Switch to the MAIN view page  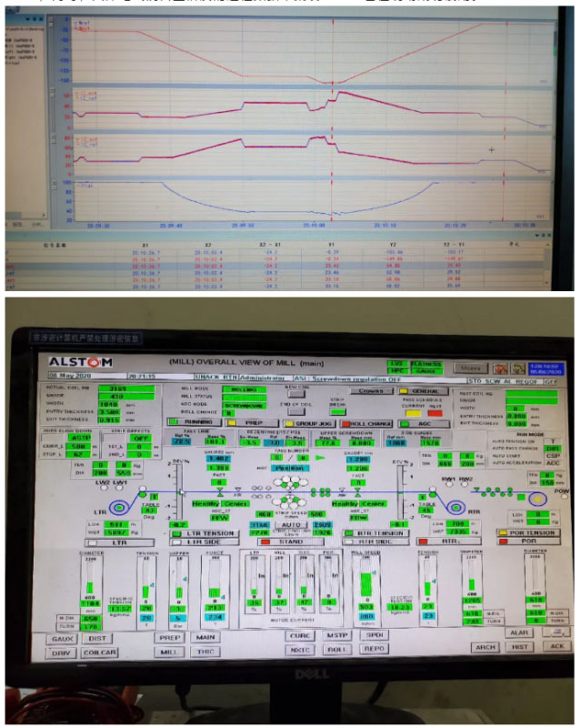(x=204, y=637)
